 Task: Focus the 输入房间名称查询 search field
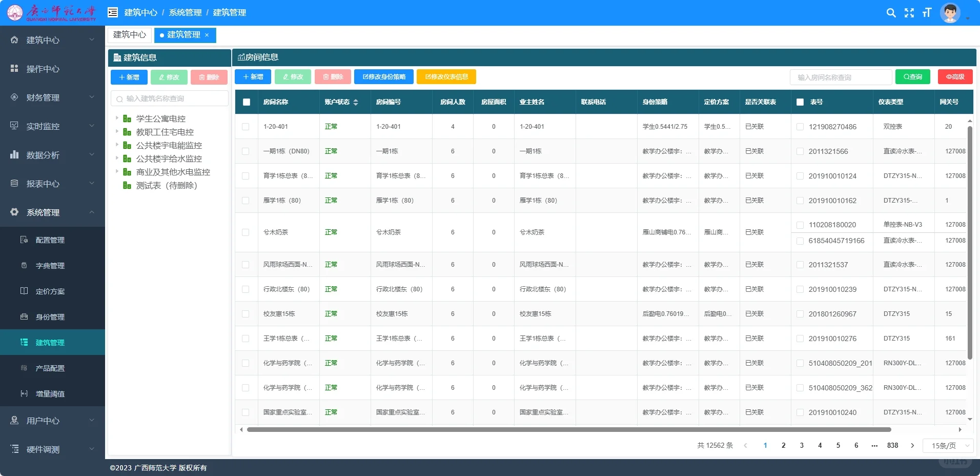[x=841, y=77]
